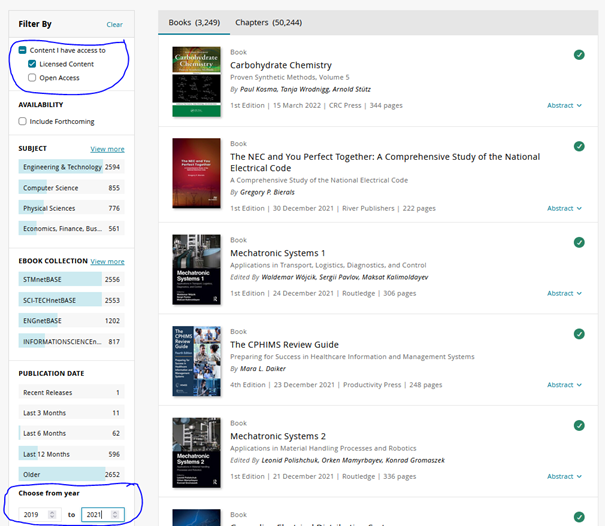Click green access checkmark for CPHIMS Review Guide
Screen dimensions: 605x526
[579, 334]
